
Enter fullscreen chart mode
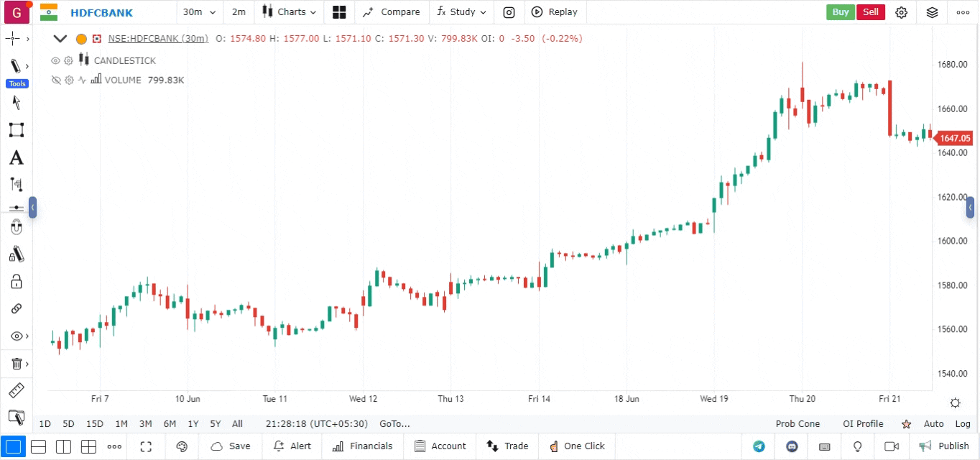pos(146,446)
